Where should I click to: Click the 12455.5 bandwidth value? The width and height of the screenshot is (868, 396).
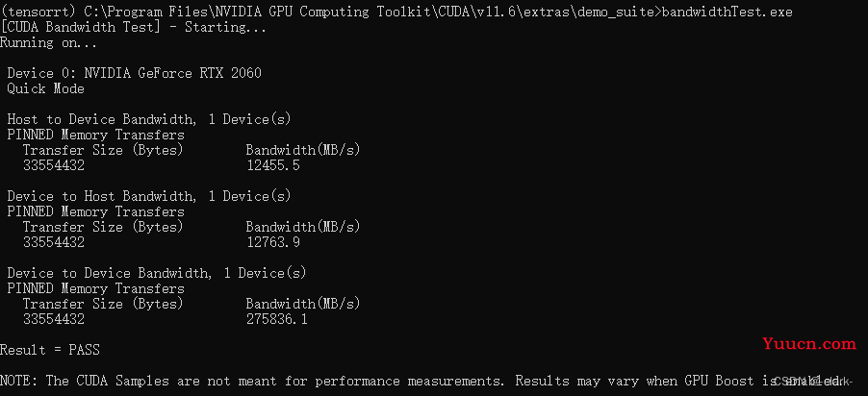[273, 165]
